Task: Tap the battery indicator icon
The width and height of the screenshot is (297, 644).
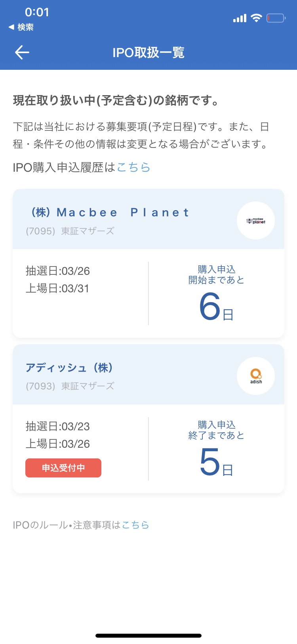Action: click(276, 18)
